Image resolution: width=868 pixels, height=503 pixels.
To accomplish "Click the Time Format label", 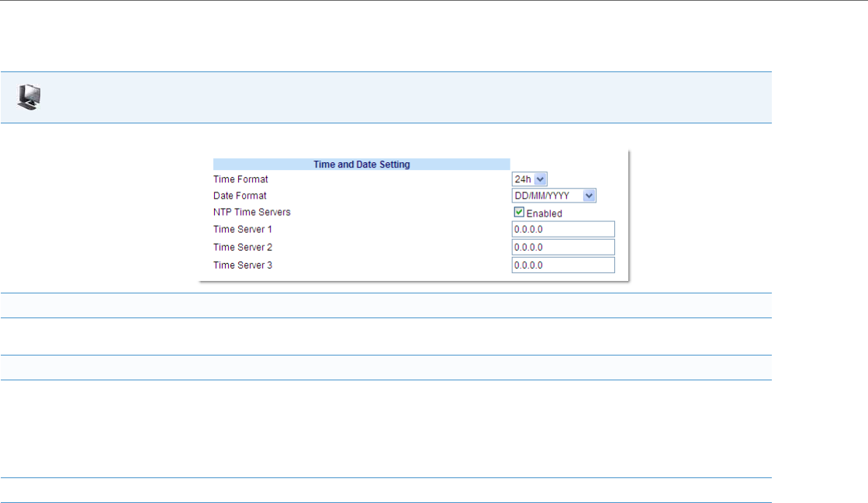I will click(x=240, y=179).
